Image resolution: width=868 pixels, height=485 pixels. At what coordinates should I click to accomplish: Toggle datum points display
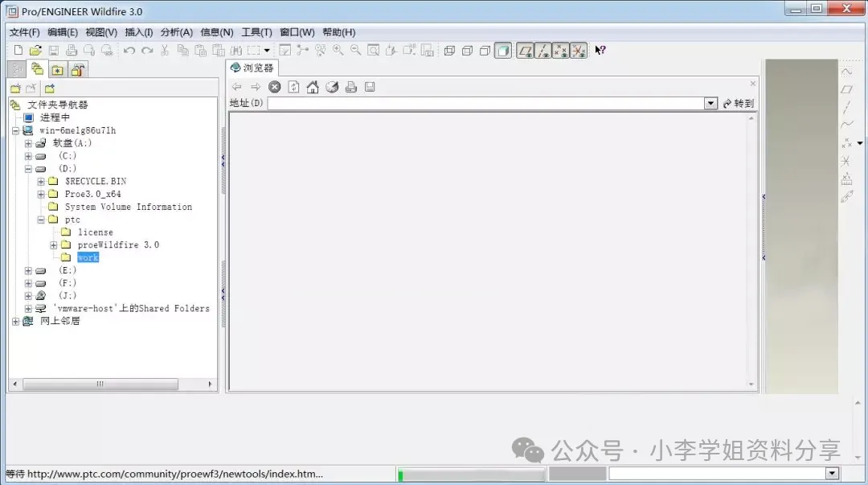click(561, 51)
